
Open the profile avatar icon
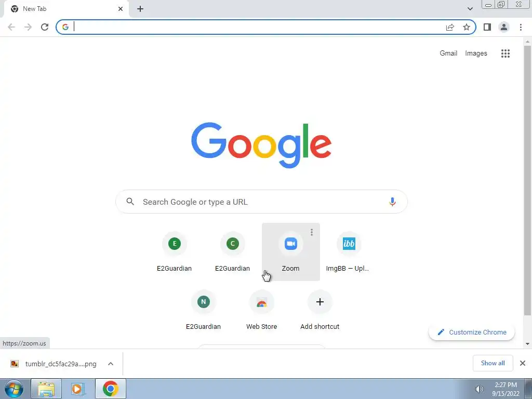coord(504,27)
